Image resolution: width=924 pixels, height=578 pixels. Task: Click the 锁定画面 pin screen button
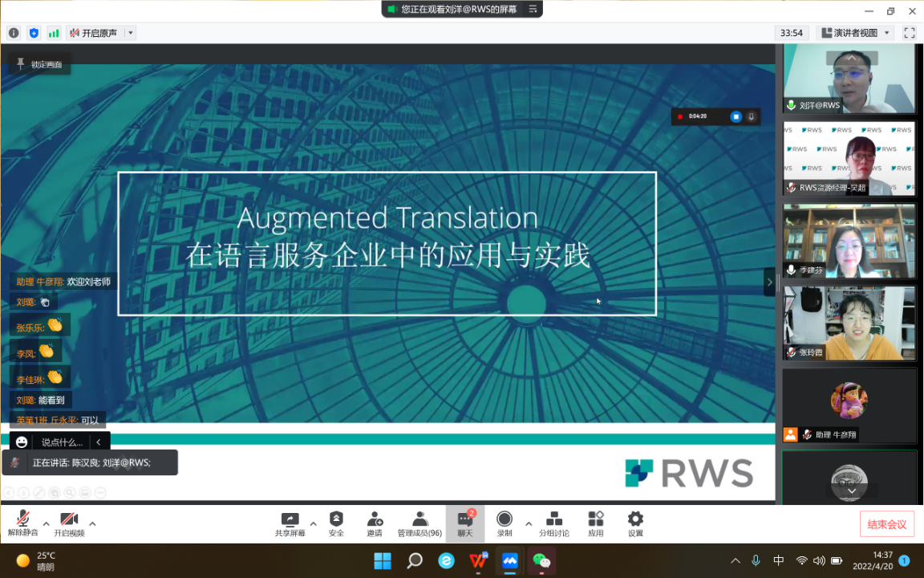(39, 64)
